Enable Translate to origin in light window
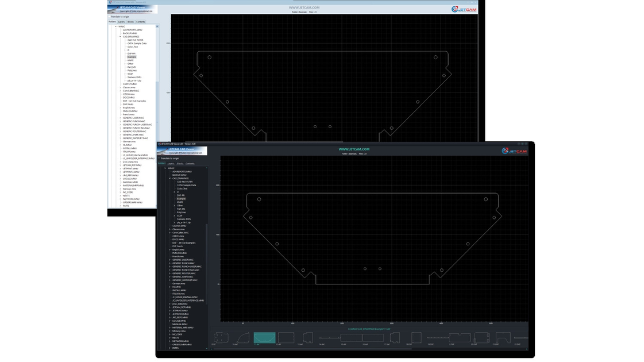The width and height of the screenshot is (644, 362). (110, 17)
